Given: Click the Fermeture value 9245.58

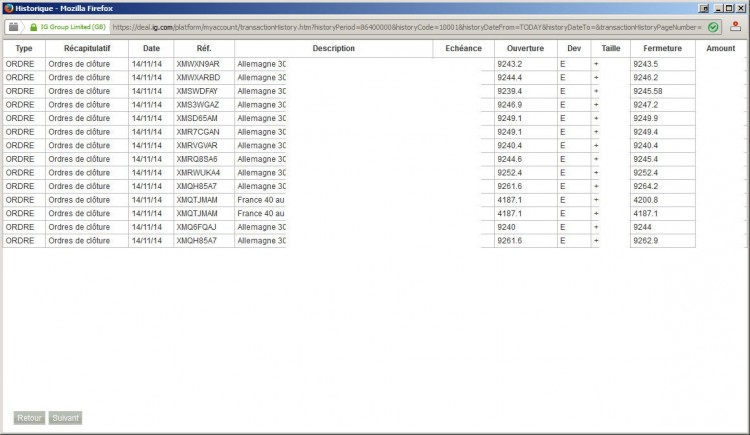Looking at the screenshot, I should tap(648, 91).
